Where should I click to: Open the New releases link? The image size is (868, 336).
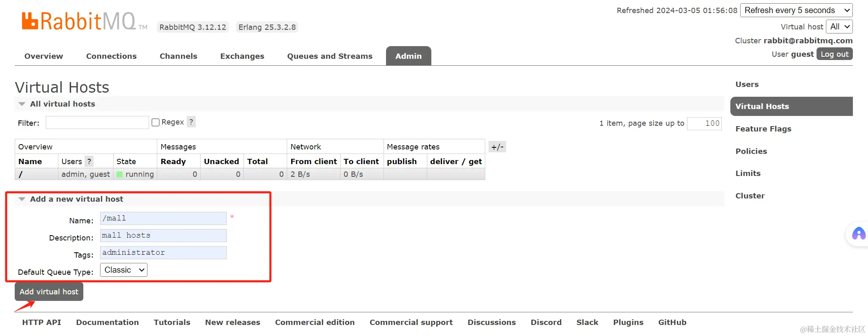tap(232, 322)
